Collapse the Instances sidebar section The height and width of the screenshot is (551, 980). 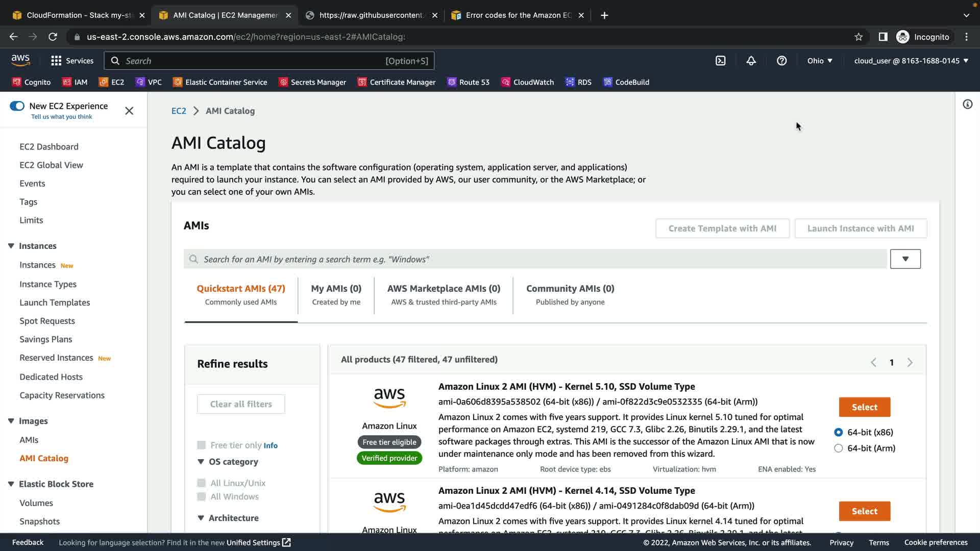11,246
